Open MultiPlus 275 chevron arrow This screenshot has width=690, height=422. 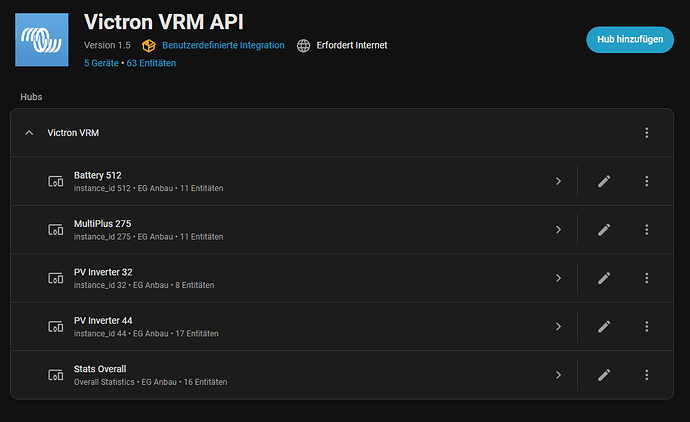point(558,229)
